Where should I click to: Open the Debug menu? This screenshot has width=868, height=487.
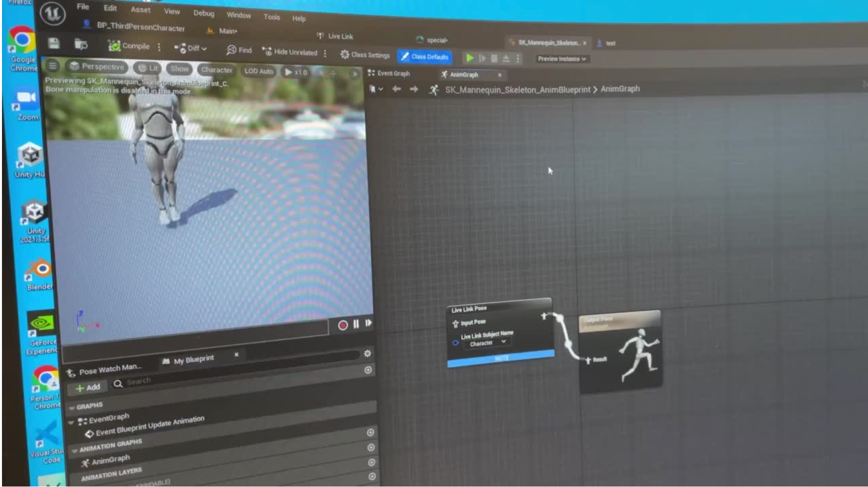(204, 13)
